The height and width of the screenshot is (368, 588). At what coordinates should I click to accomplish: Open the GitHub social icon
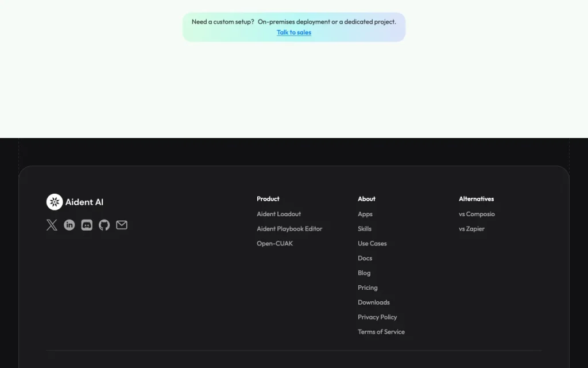[x=105, y=225]
